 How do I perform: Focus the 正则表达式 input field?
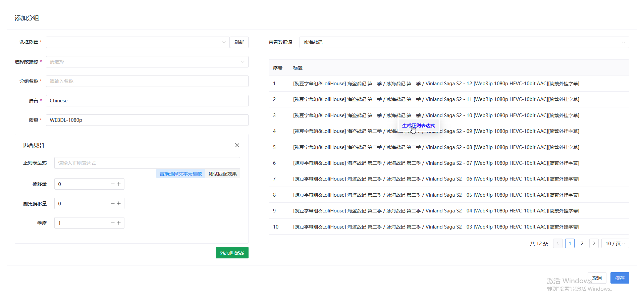coord(147,163)
